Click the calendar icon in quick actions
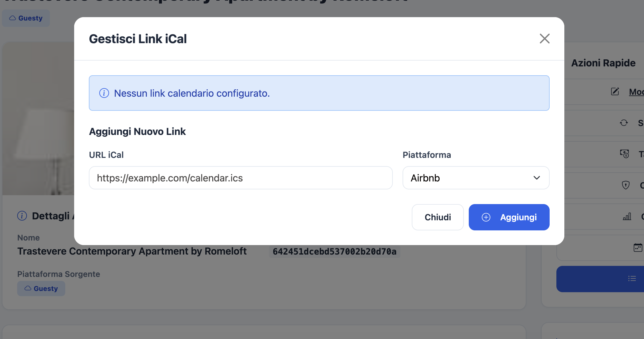The width and height of the screenshot is (644, 339). click(x=638, y=248)
